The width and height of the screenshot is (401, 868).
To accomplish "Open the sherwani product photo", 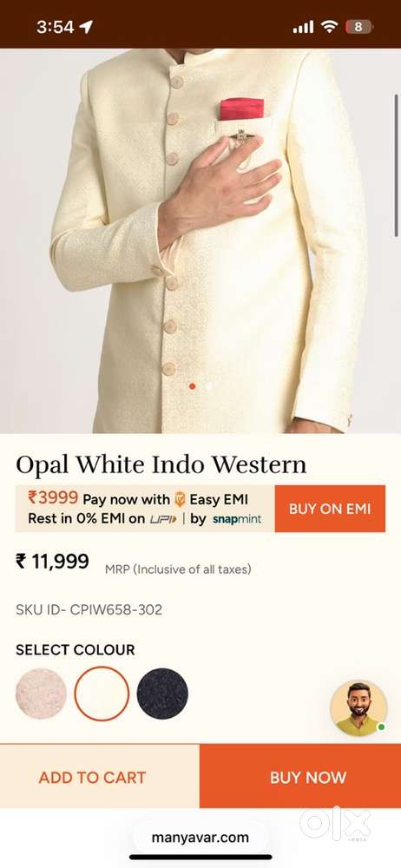I will (200, 240).
